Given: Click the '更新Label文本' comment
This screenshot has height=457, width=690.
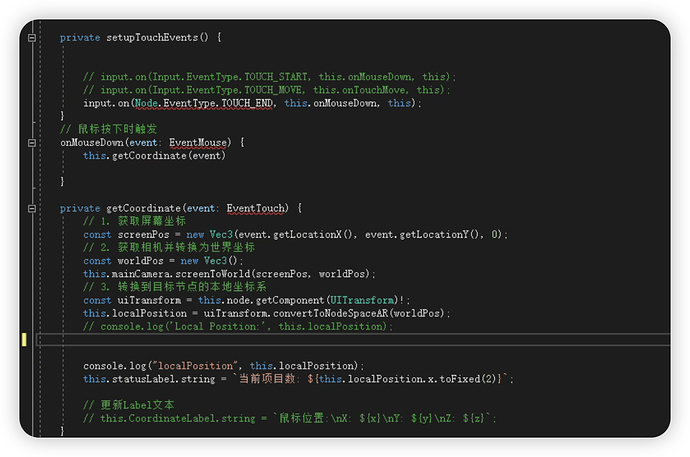Looking at the screenshot, I should click(x=128, y=405).
